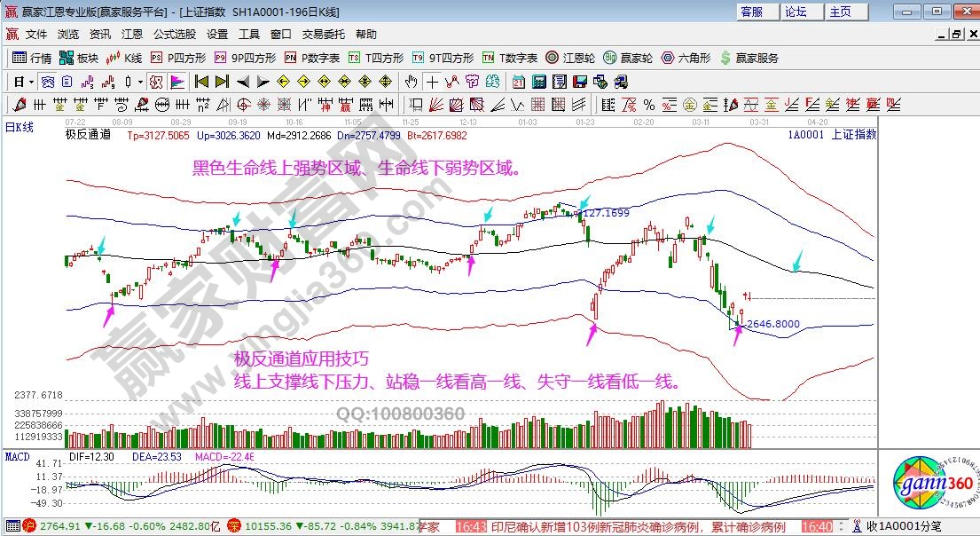This screenshot has height=536, width=980.
Task: Jump to first bar with skip-back arrow
Action: 201,82
